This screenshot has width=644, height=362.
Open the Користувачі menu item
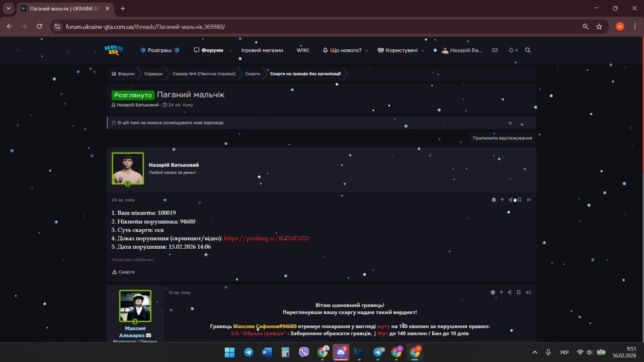pos(397,50)
